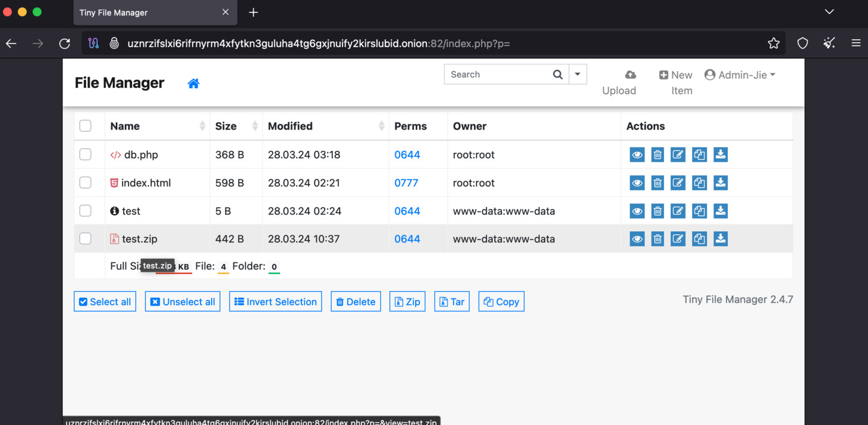Sort files by the Name column

click(158, 126)
